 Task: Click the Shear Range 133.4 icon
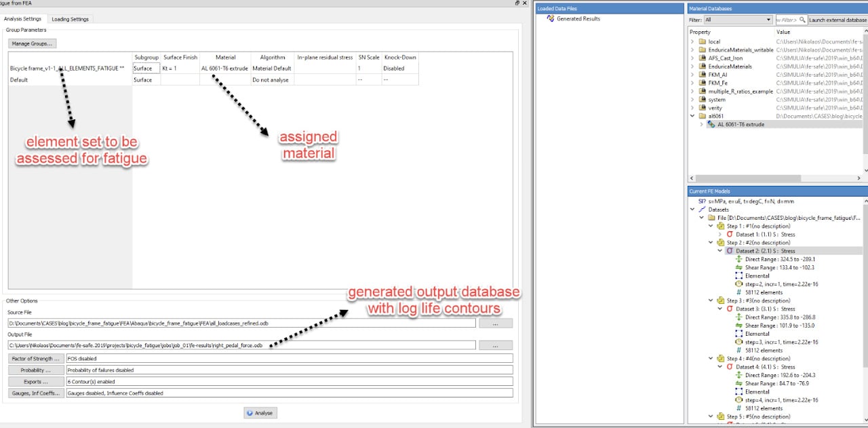tap(739, 267)
